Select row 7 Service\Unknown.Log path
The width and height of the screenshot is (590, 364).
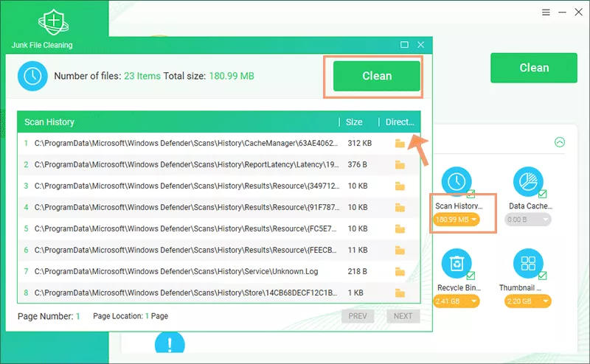(176, 271)
